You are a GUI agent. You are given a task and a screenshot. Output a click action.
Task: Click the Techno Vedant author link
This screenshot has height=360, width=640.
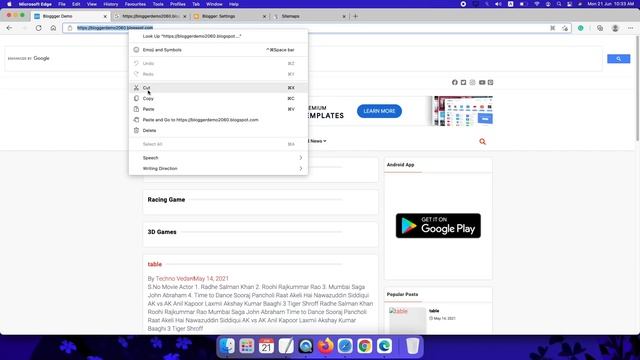point(174,278)
